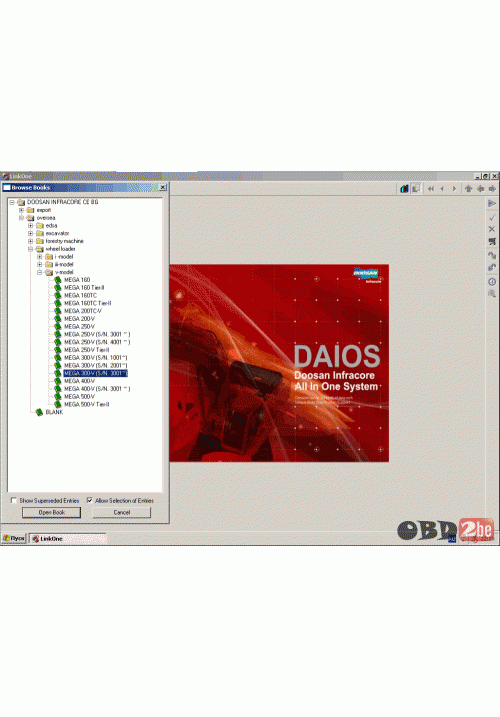
Task: Click the clock icon in side toolbar
Action: [492, 282]
